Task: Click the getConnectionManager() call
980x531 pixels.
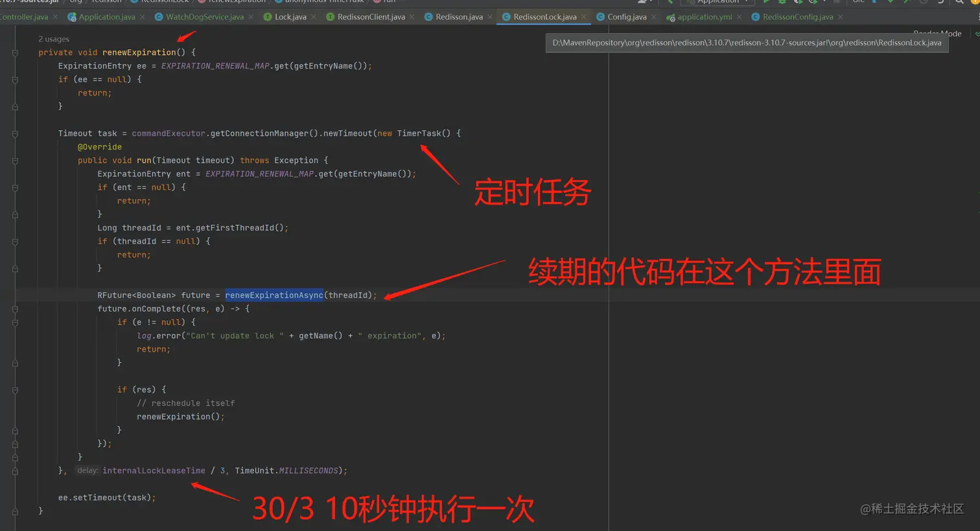Action: tap(264, 133)
